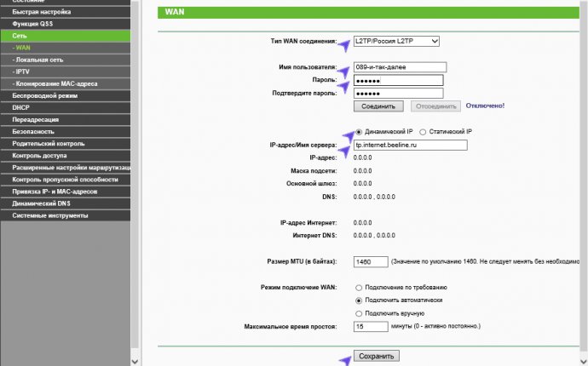
Task: Click the Маска подсети value 0.0.0.0
Action: [363, 171]
